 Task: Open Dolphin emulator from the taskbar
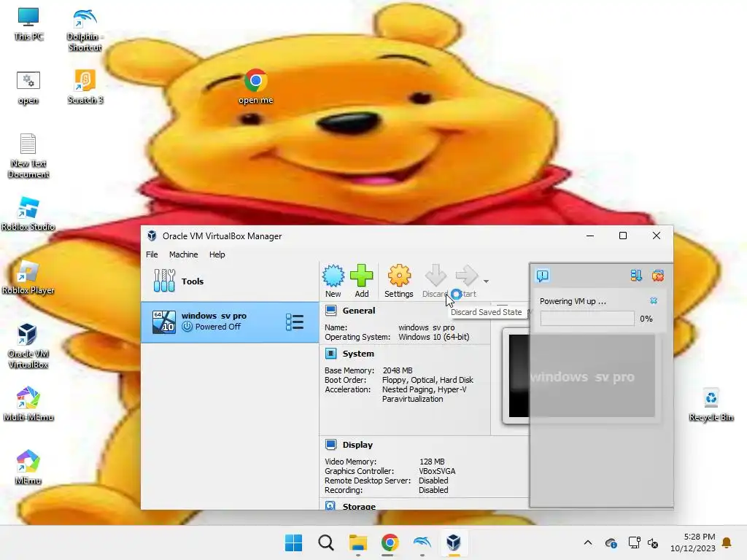422,542
